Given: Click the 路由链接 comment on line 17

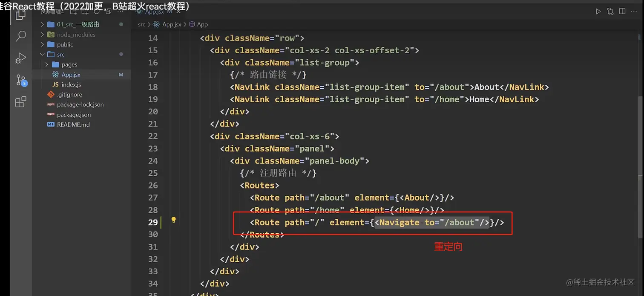Looking at the screenshot, I should (268, 75).
